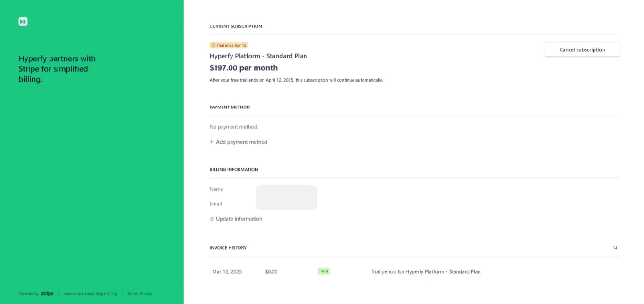Click the Name label in billing information

tap(216, 189)
